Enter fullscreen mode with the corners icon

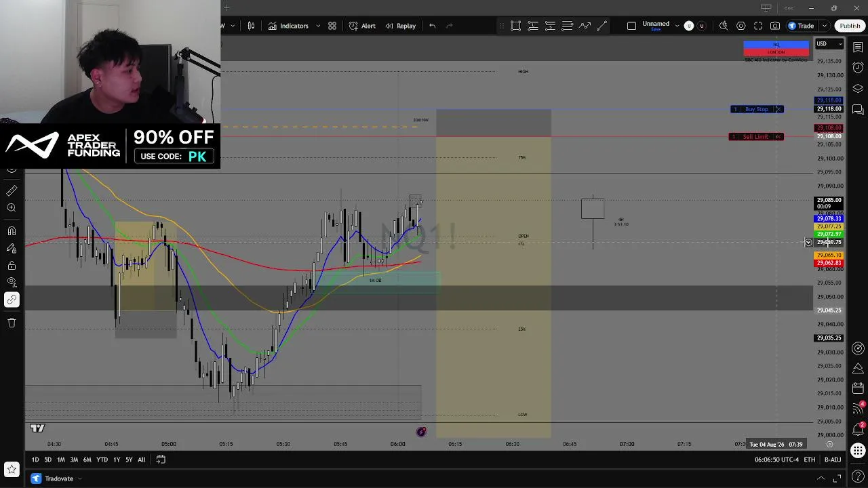758,26
